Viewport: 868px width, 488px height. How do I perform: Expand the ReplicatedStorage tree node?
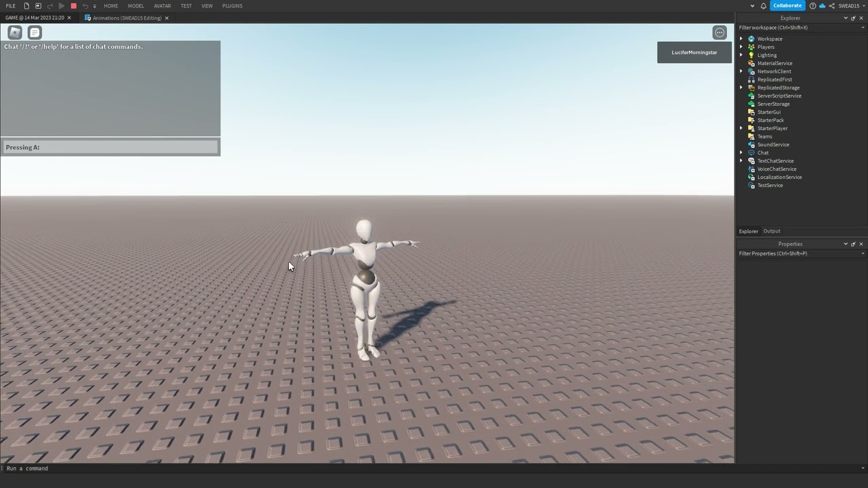point(741,87)
